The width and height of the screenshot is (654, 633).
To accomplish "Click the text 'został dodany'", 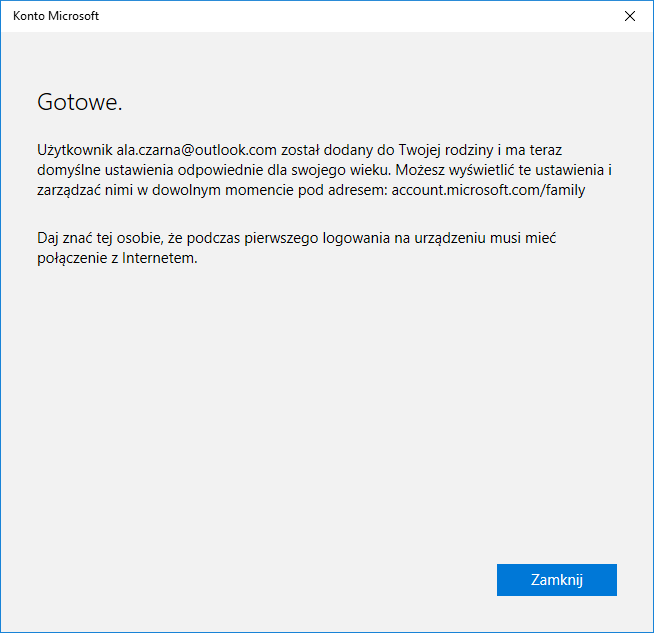I will coord(324,150).
